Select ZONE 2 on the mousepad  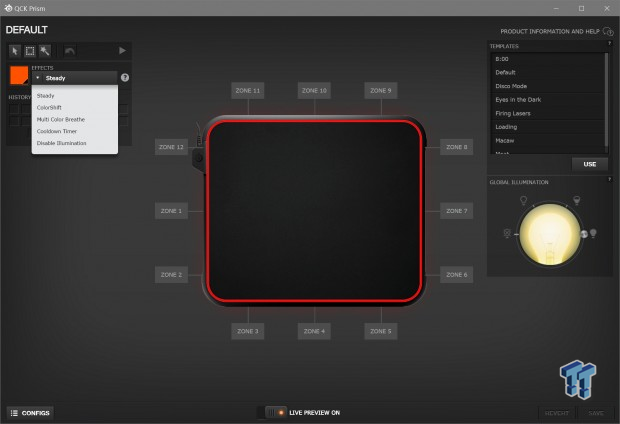[171, 274]
